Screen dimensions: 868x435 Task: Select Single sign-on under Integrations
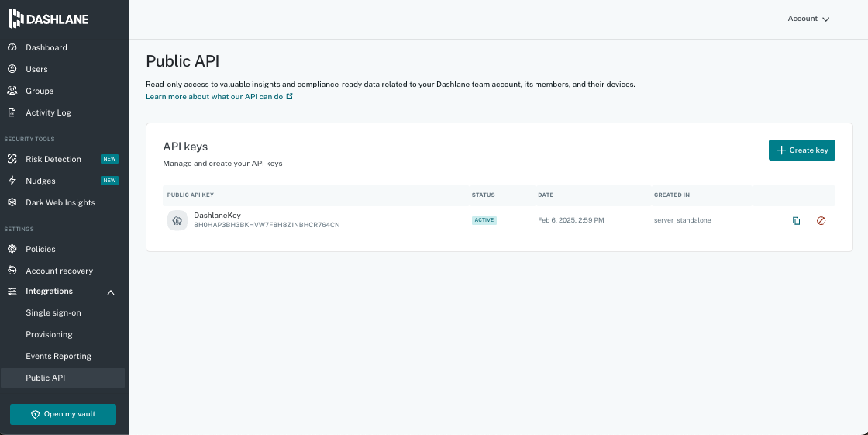pos(53,312)
